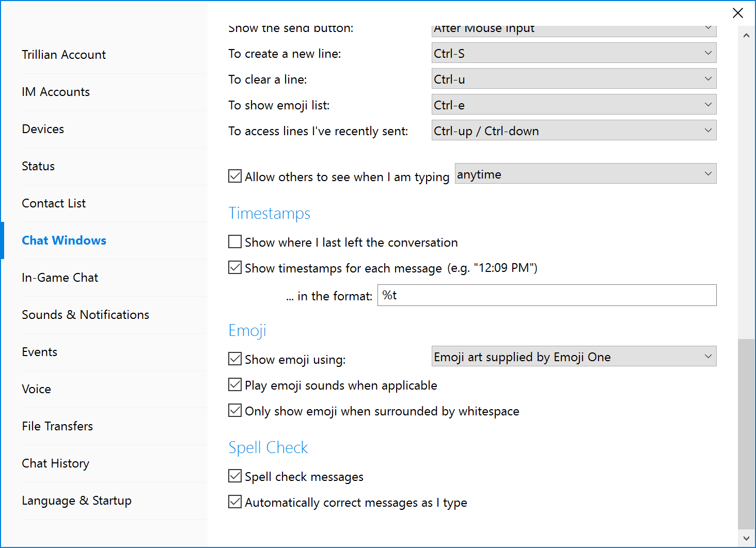The width and height of the screenshot is (756, 548).
Task: Click the scrollbar down arrow
Action: coord(746,538)
